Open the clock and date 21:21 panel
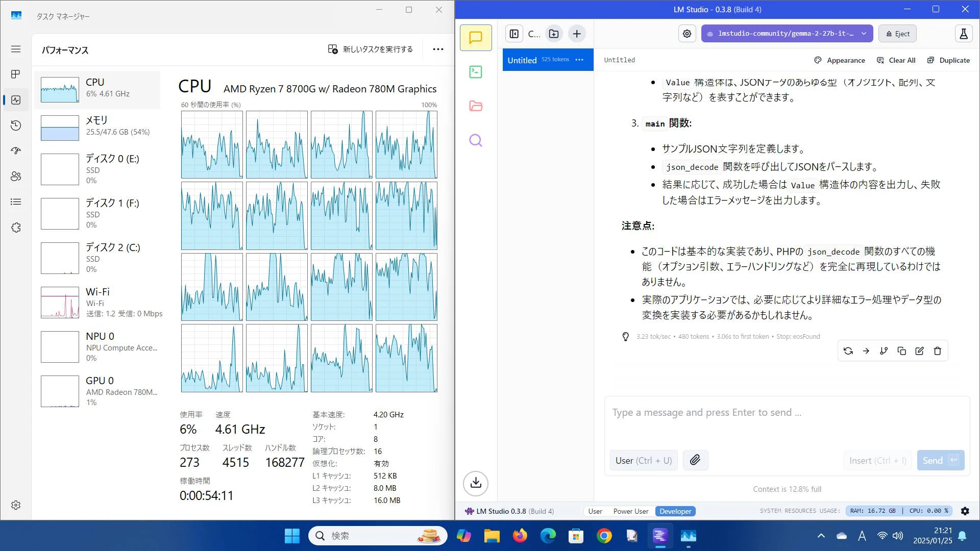This screenshot has height=551, width=980. click(933, 536)
